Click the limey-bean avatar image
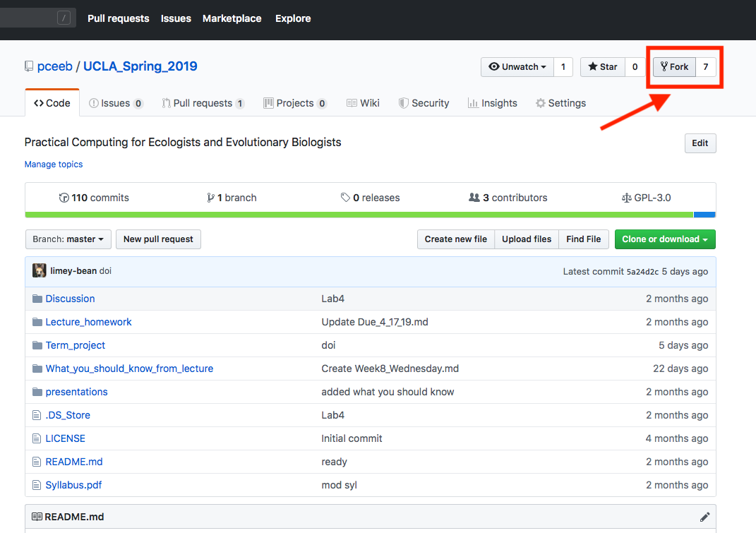This screenshot has height=533, width=756. [39, 270]
